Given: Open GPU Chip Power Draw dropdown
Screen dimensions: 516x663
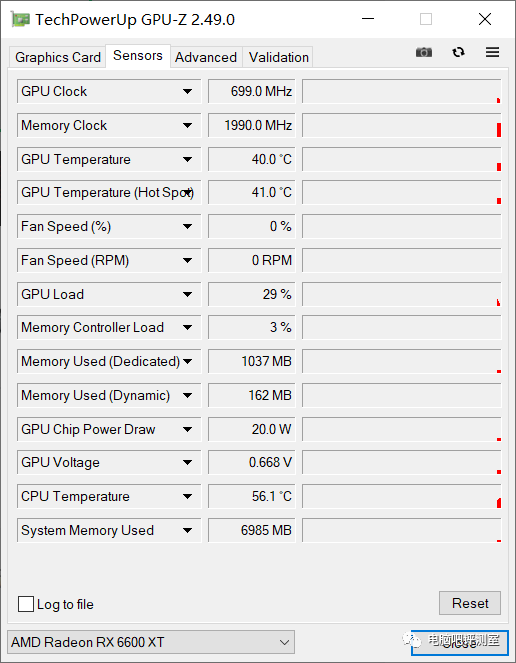Looking at the screenshot, I should click(x=187, y=429).
